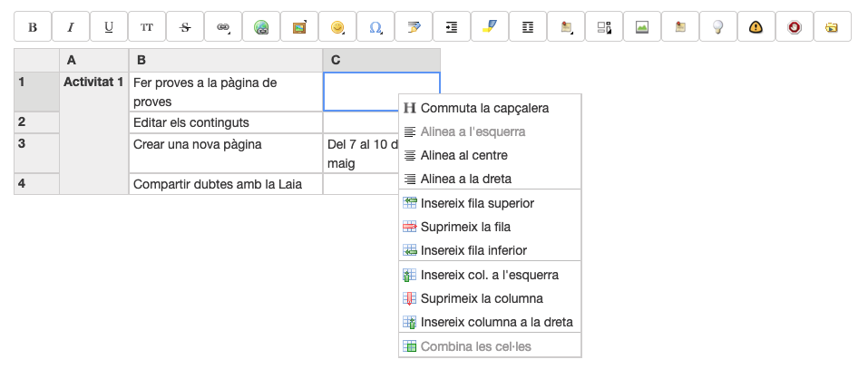The height and width of the screenshot is (379, 868).
Task: Select column header B of the table
Action: (x=226, y=61)
